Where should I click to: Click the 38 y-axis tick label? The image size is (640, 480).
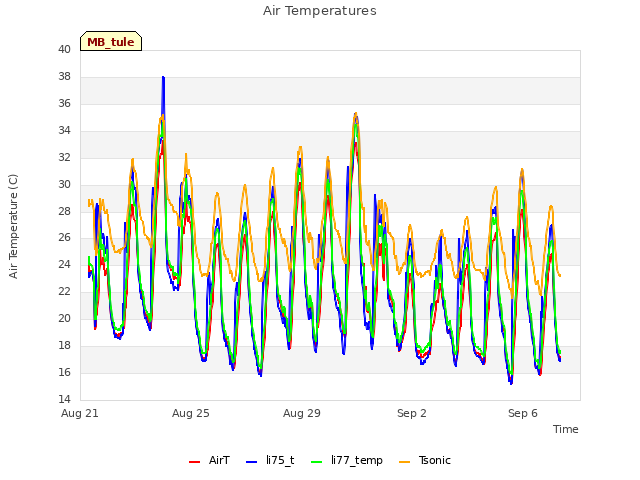point(64,76)
